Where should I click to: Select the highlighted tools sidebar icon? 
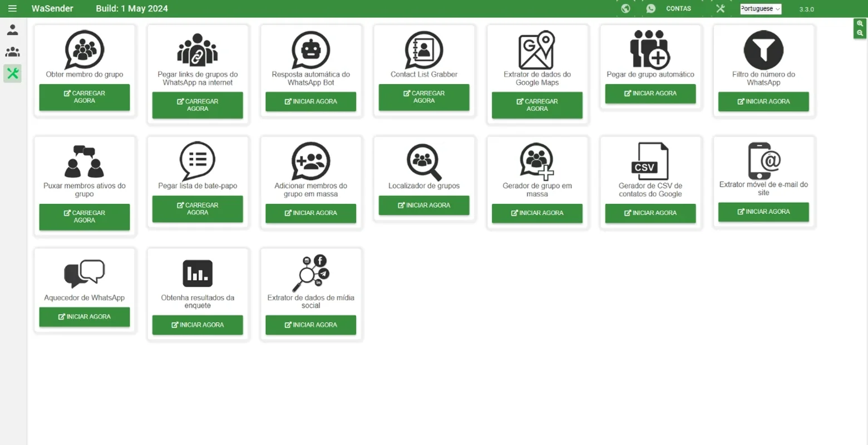click(12, 73)
